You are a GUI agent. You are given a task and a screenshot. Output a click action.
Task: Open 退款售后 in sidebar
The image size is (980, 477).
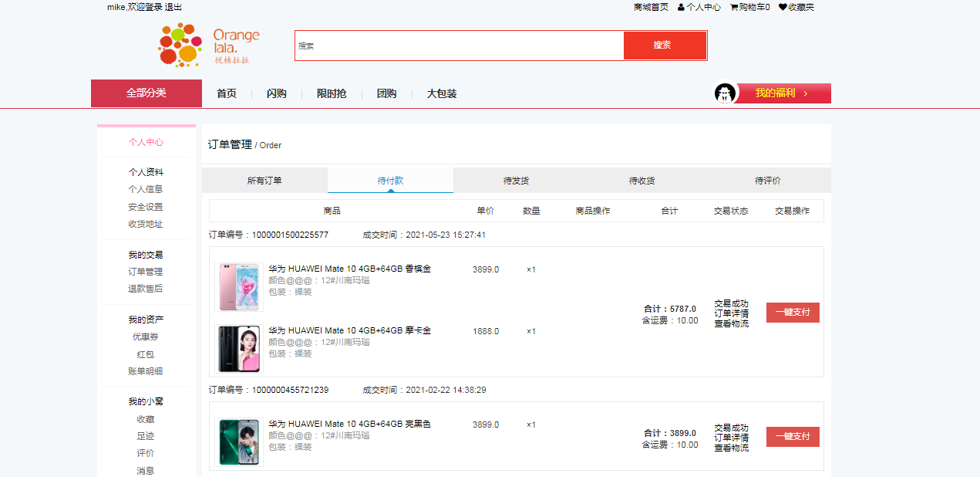pyautogui.click(x=146, y=289)
